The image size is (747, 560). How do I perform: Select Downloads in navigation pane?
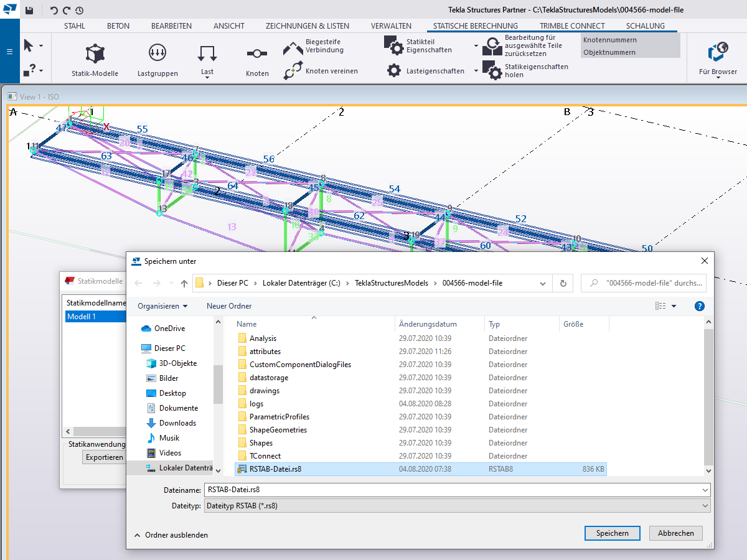pyautogui.click(x=171, y=423)
